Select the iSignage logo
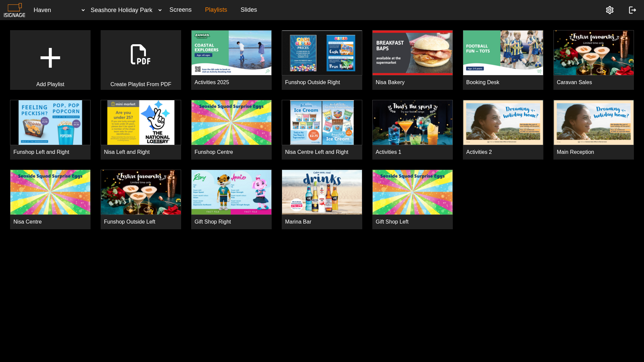The width and height of the screenshot is (644, 362). 14,10
